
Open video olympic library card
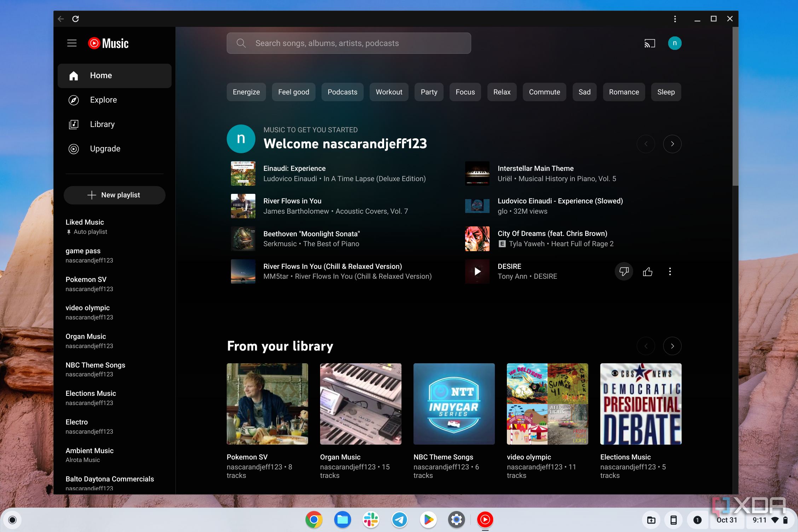pyautogui.click(x=548, y=404)
